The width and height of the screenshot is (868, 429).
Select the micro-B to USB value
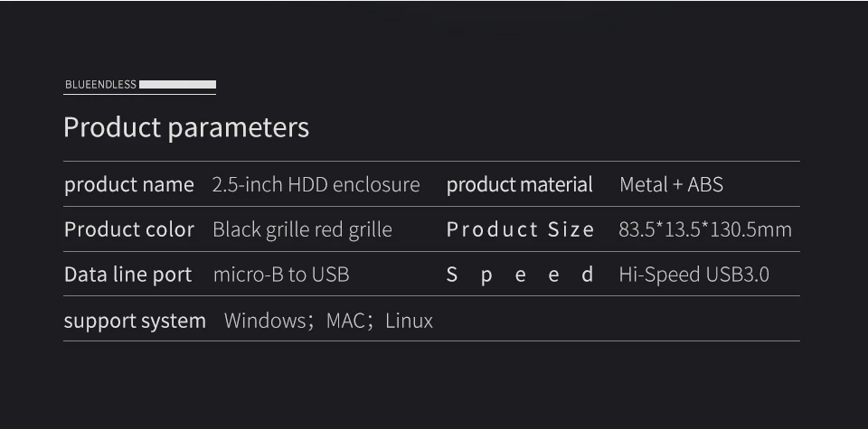(281, 275)
